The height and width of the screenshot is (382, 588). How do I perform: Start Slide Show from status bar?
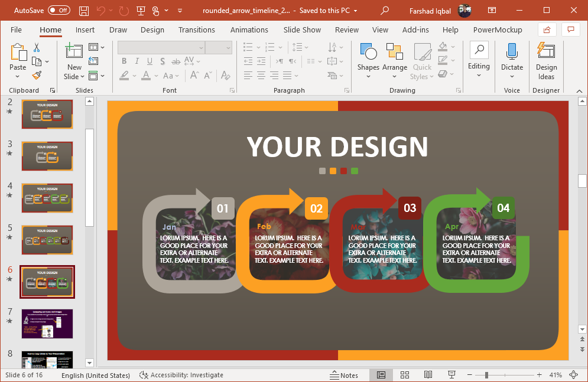coord(452,375)
